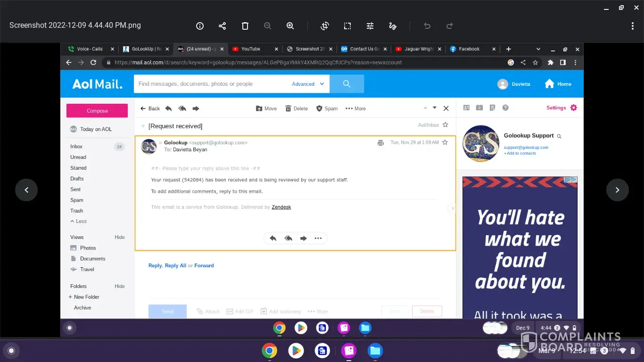Open the three-dot menu in the pill under the message
Image resolution: width=644 pixels, height=362 pixels.
click(x=318, y=239)
